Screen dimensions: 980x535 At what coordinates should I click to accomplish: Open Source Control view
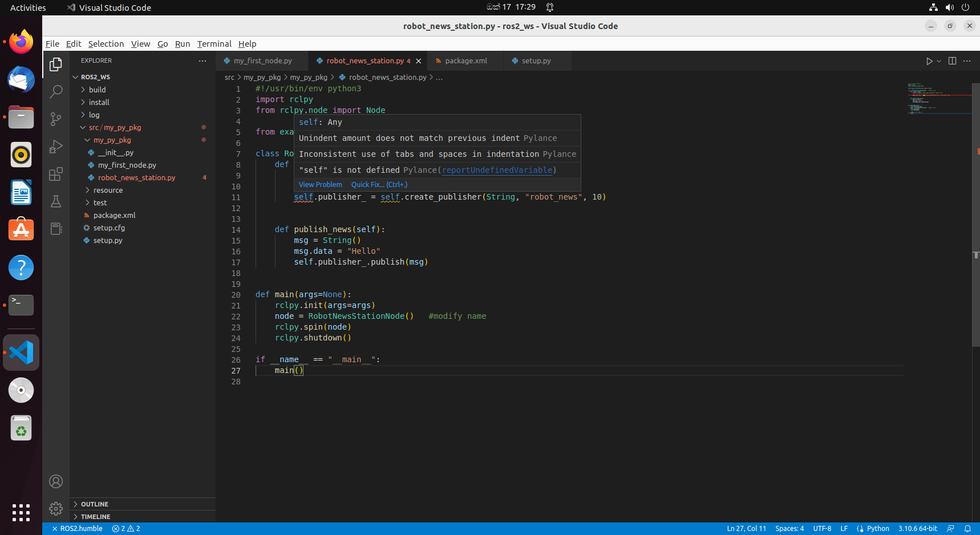tap(56, 119)
